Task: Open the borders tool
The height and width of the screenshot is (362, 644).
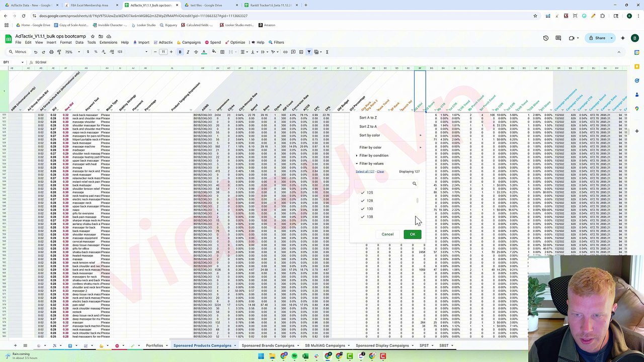Action: 222,52
